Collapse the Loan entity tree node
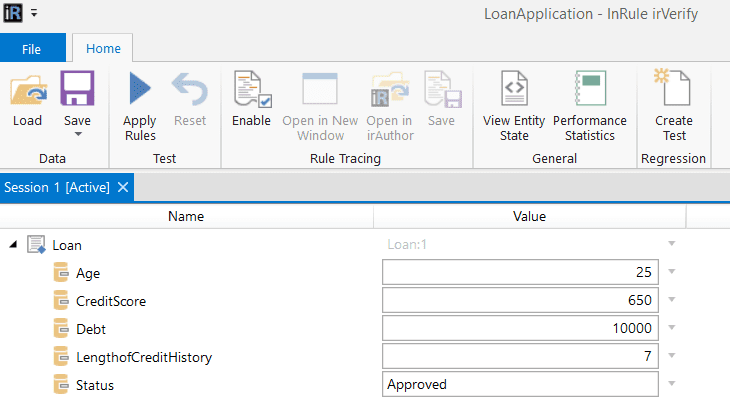Image resolution: width=730 pixels, height=400 pixels. pos(12,245)
